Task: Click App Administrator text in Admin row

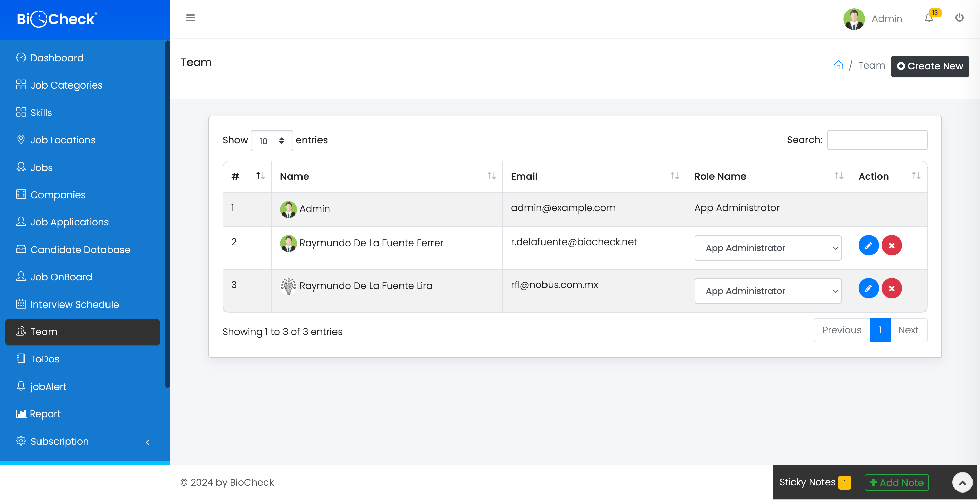Action: 737,208
